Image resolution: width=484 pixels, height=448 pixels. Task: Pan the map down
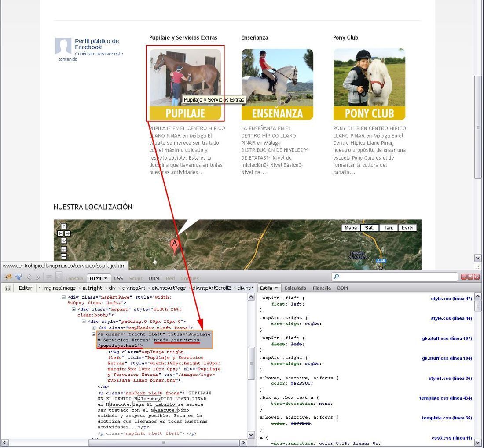click(x=64, y=241)
